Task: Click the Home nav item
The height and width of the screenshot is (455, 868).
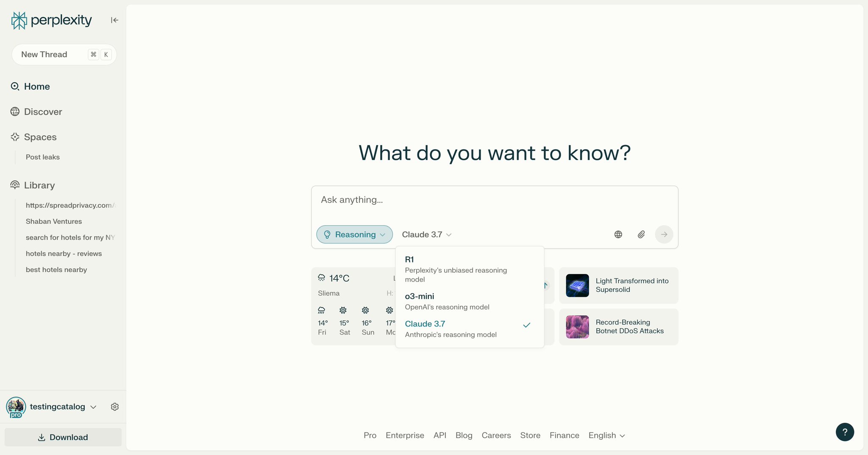Action: pos(37,87)
